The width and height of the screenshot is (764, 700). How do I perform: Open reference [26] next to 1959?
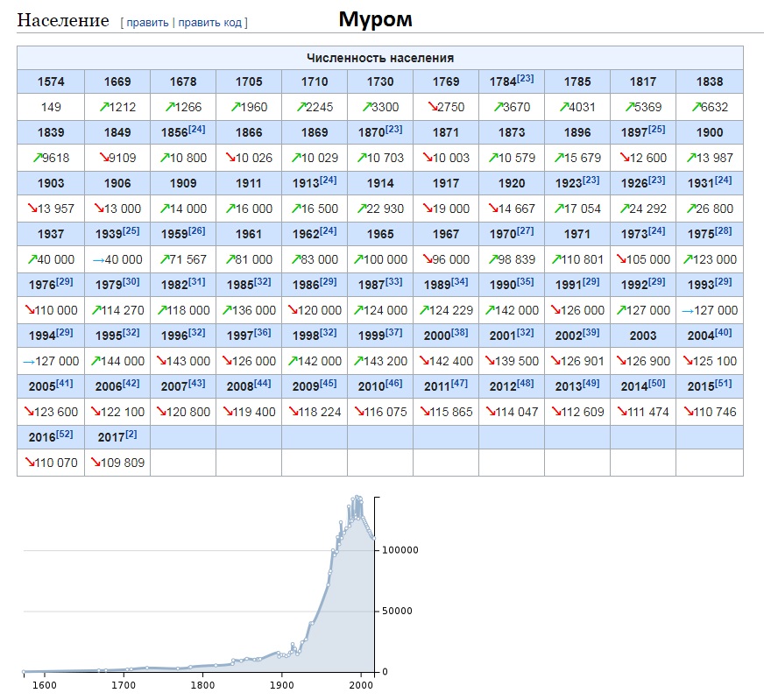(x=197, y=231)
